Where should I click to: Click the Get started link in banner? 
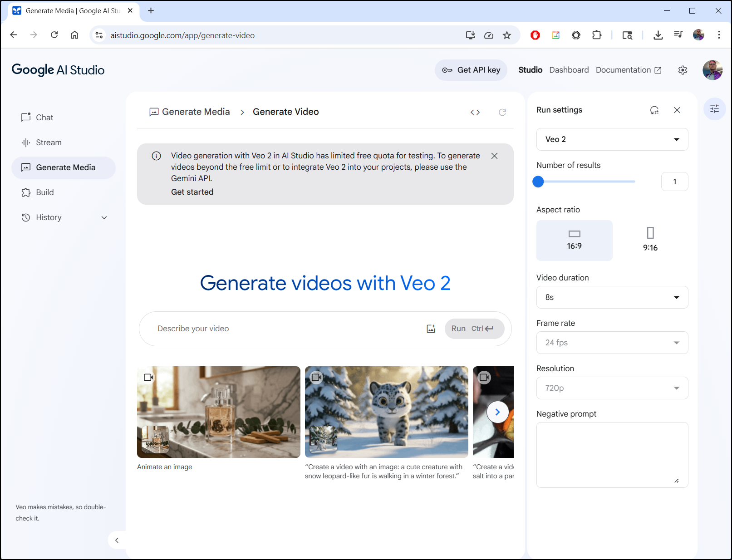[192, 192]
